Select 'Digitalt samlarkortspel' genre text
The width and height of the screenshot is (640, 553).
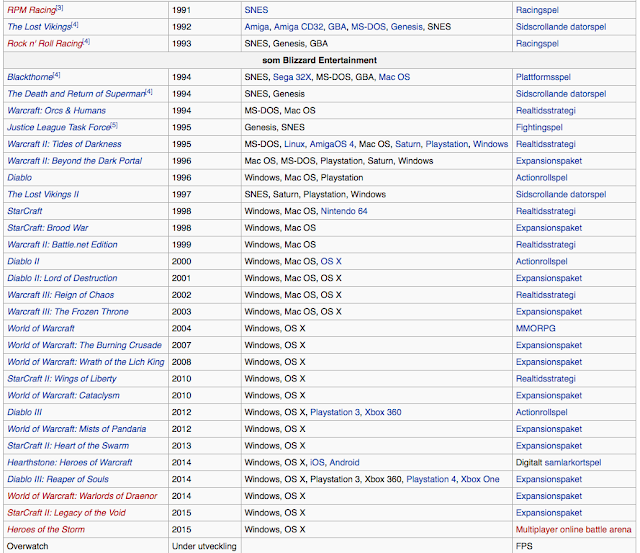pos(558,462)
